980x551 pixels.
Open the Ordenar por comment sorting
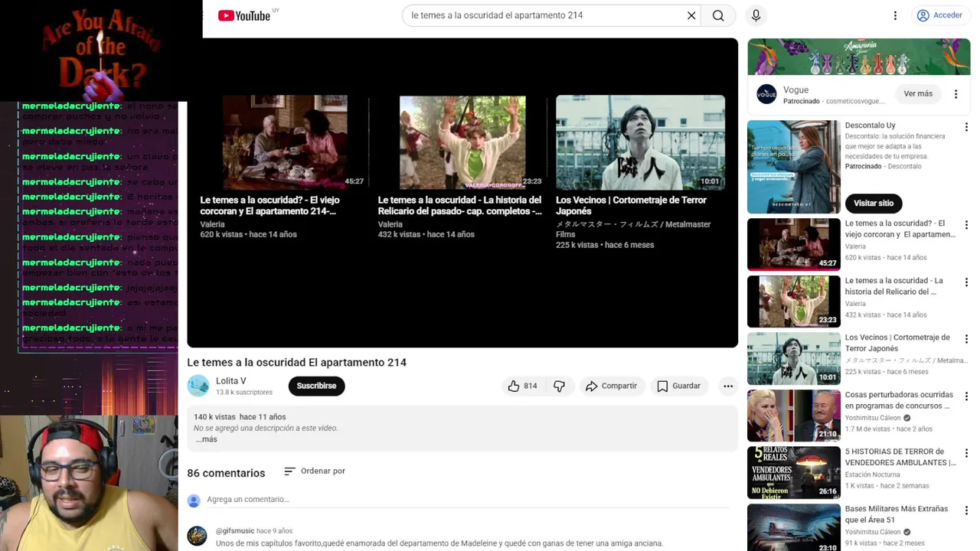[x=315, y=471]
